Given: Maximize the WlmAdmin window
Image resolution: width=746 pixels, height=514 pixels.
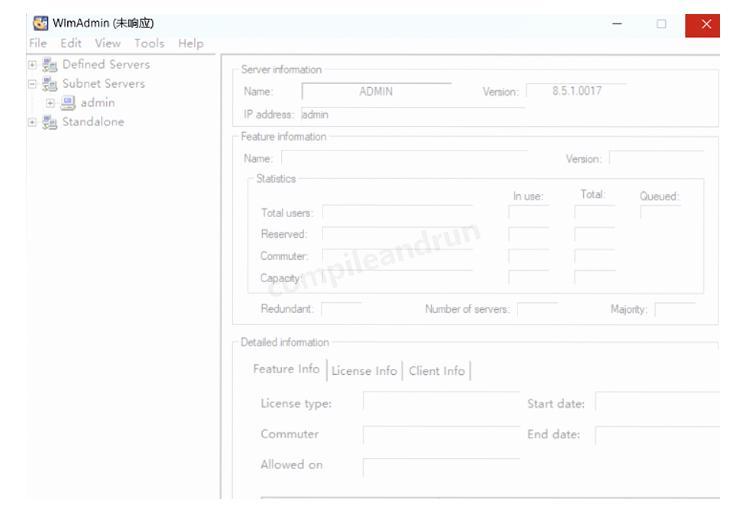Looking at the screenshot, I should (x=661, y=24).
